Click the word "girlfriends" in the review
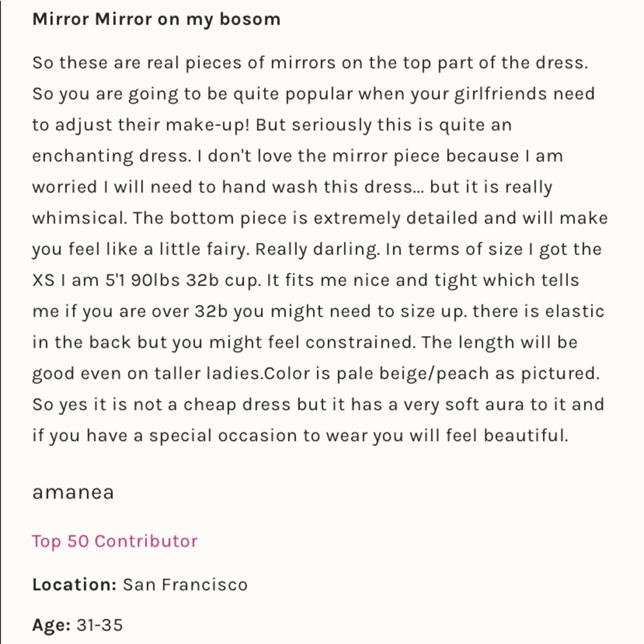644x644 pixels. pos(489,94)
